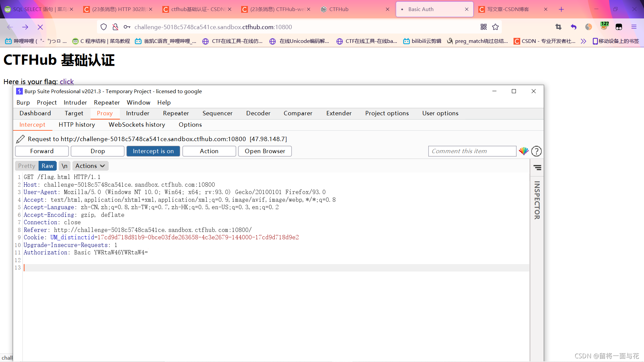
Task: Follow the click flag link
Action: pyautogui.click(x=67, y=82)
